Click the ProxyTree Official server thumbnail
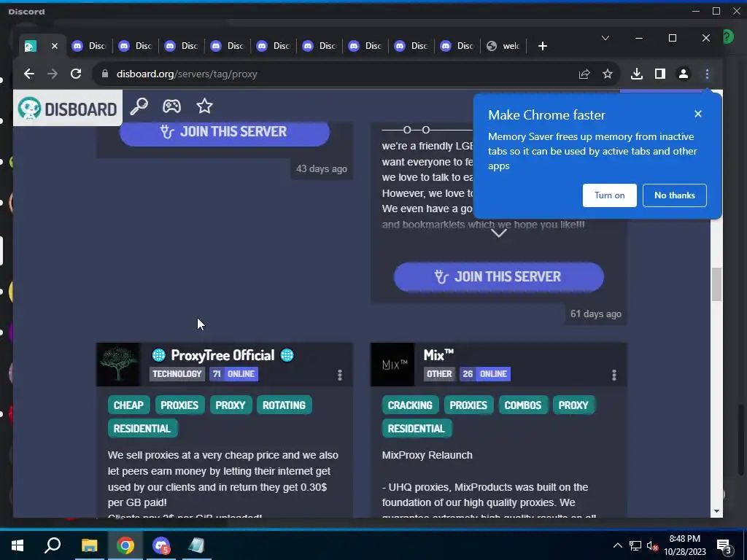Viewport: 747px width, 560px height. pyautogui.click(x=118, y=365)
